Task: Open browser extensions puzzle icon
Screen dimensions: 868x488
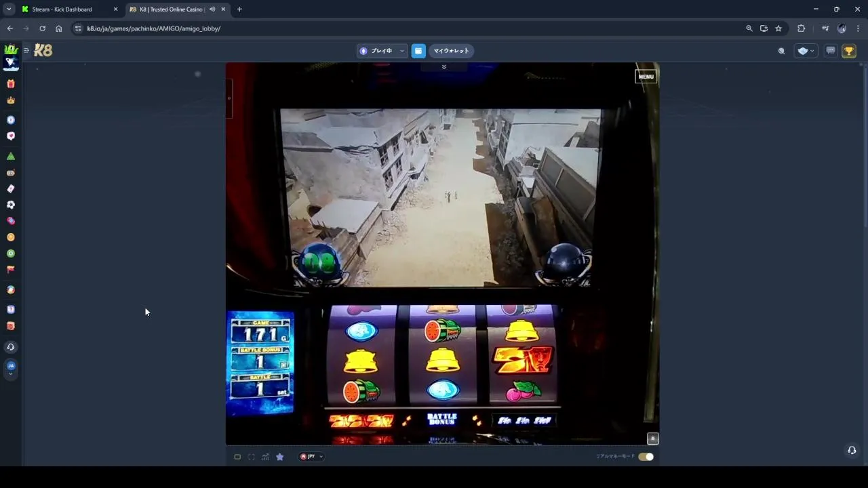Action: [x=802, y=28]
